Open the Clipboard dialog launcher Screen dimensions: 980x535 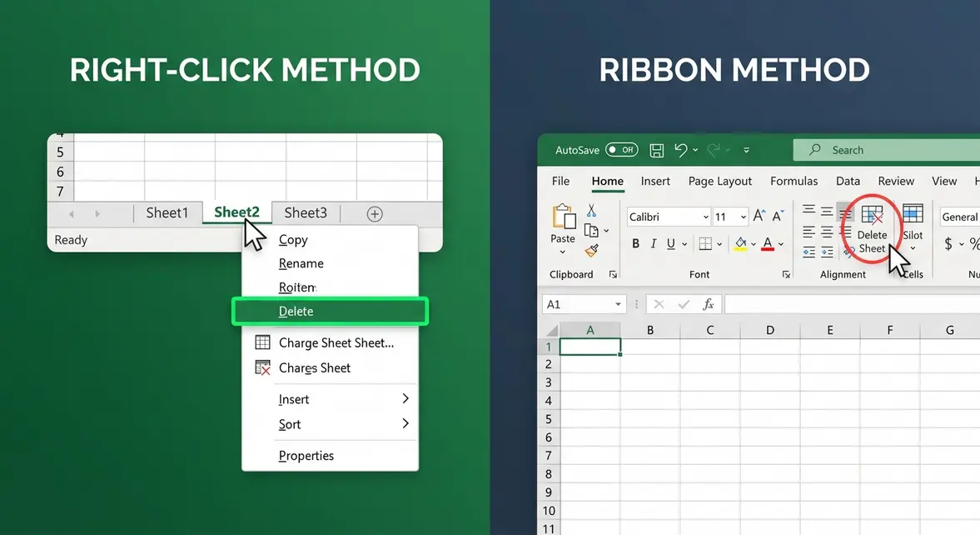click(x=613, y=275)
